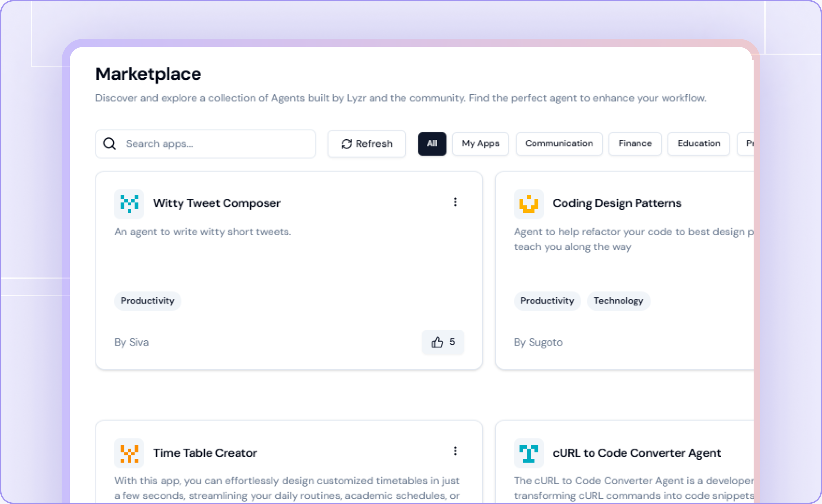Click the Coding Design Patterns app icon
This screenshot has height=504, width=822.
(528, 204)
